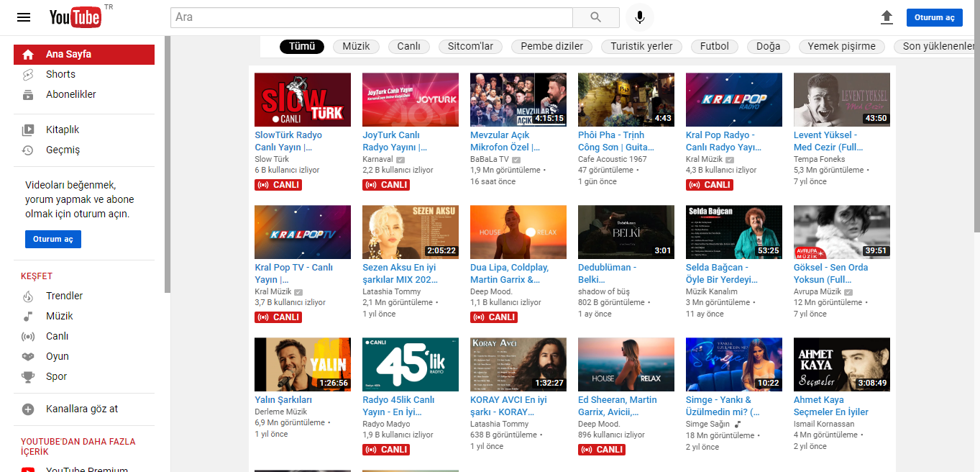Open the Tempa Foneks channel name

click(x=820, y=160)
